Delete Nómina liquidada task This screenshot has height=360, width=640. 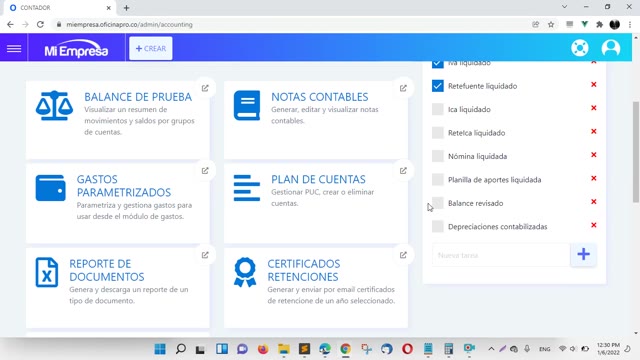tap(594, 155)
